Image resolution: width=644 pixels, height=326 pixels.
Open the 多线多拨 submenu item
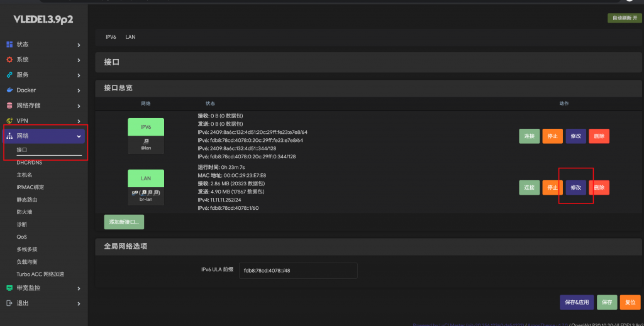tap(26, 249)
